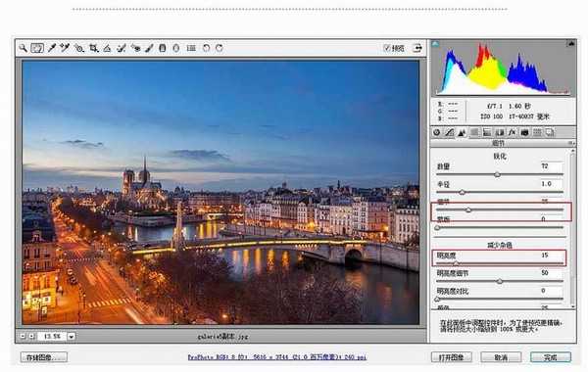This screenshot has width=588, height=372.
Task: Select the White Balance eyedropper tool
Action: tap(51, 48)
